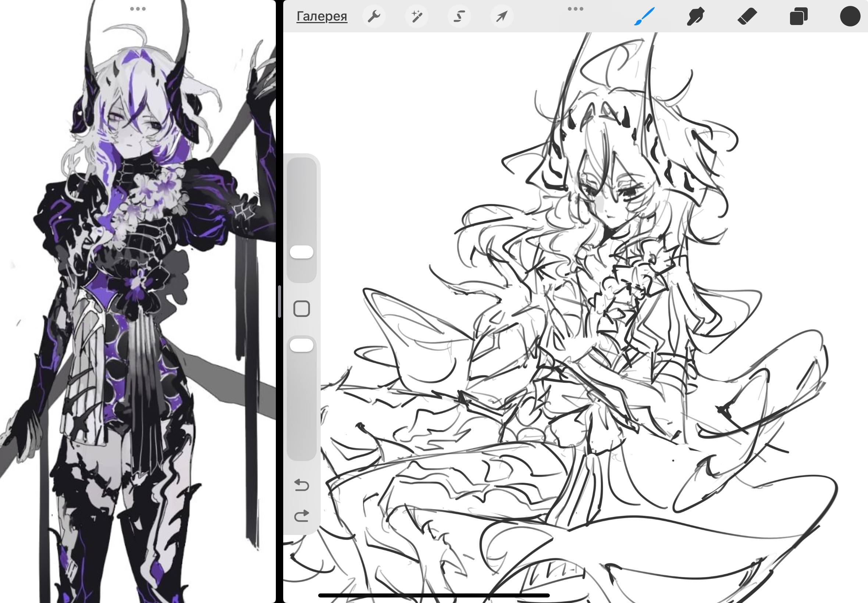The width and height of the screenshot is (868, 603).
Task: Select the Brush tool
Action: tap(644, 17)
